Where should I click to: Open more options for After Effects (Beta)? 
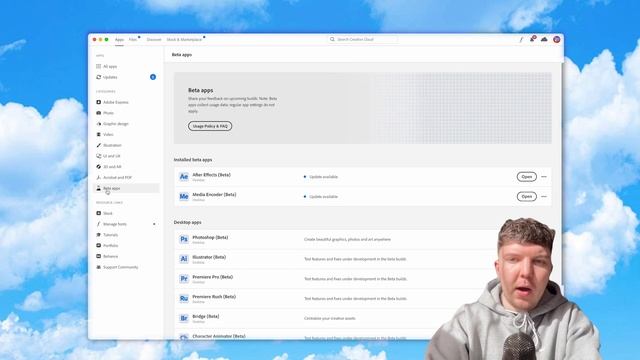[x=544, y=177]
